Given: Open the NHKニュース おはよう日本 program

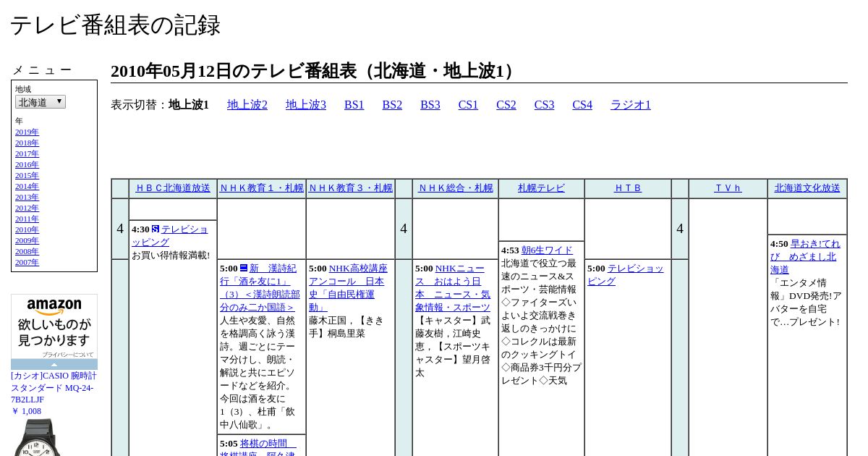Looking at the screenshot, I should 453,288.
